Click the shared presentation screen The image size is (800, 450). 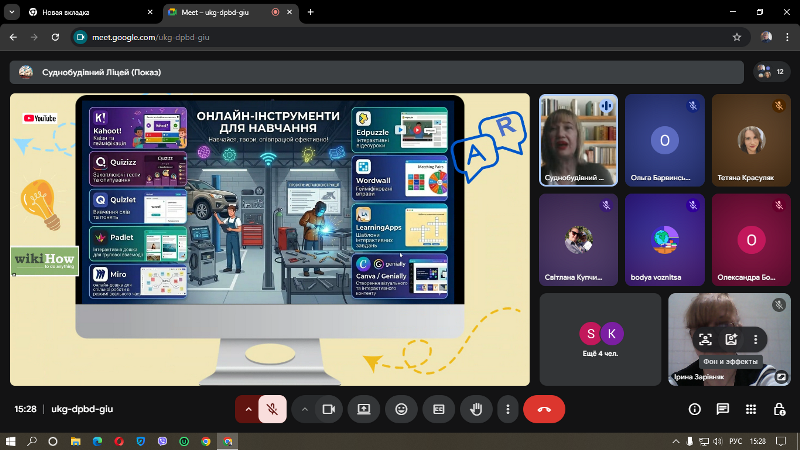point(270,239)
